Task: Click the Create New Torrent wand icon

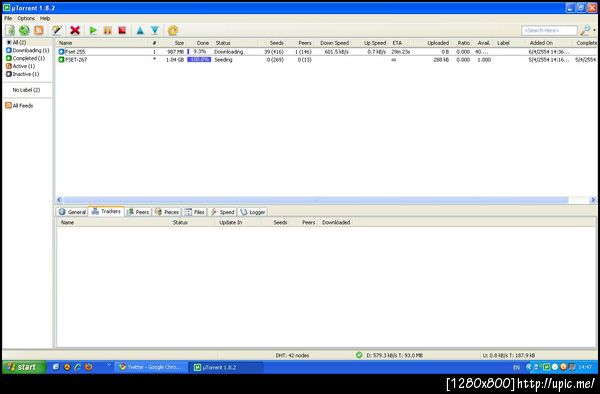Action: (x=57, y=30)
